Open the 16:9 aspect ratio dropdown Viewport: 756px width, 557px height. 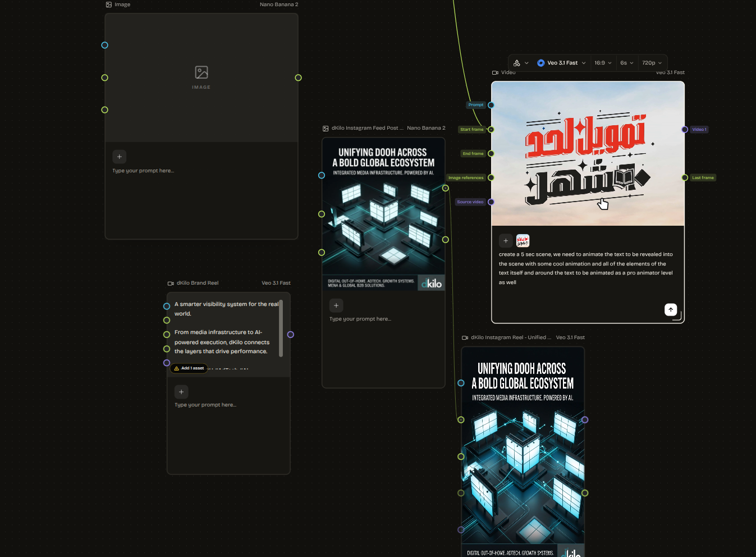603,63
